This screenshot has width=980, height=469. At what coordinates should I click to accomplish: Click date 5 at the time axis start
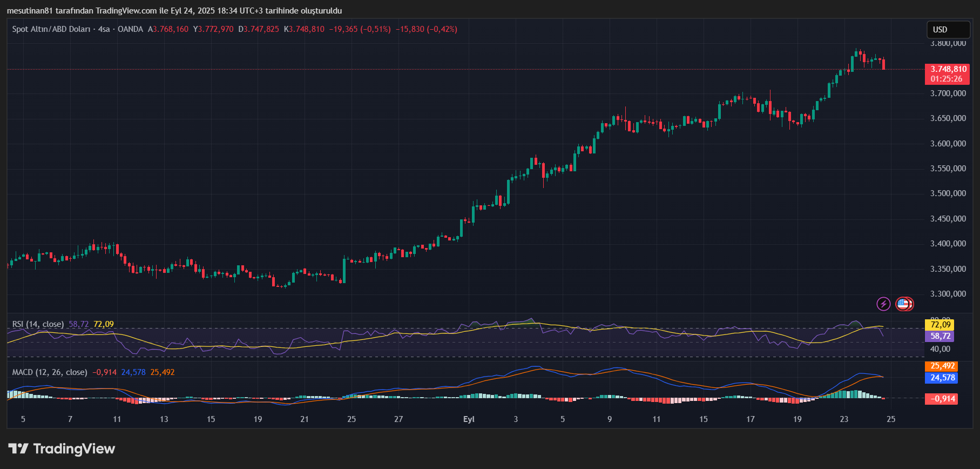tap(23, 419)
